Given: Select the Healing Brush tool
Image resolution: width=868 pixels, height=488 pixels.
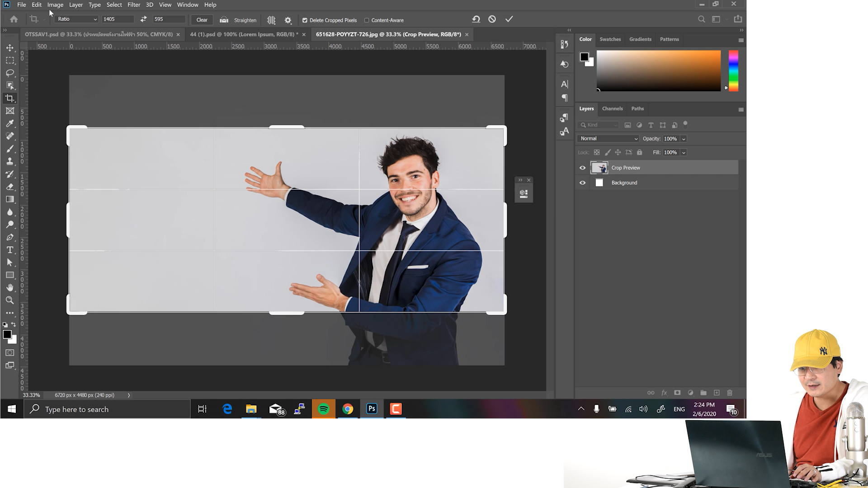Looking at the screenshot, I should coord(10,136).
